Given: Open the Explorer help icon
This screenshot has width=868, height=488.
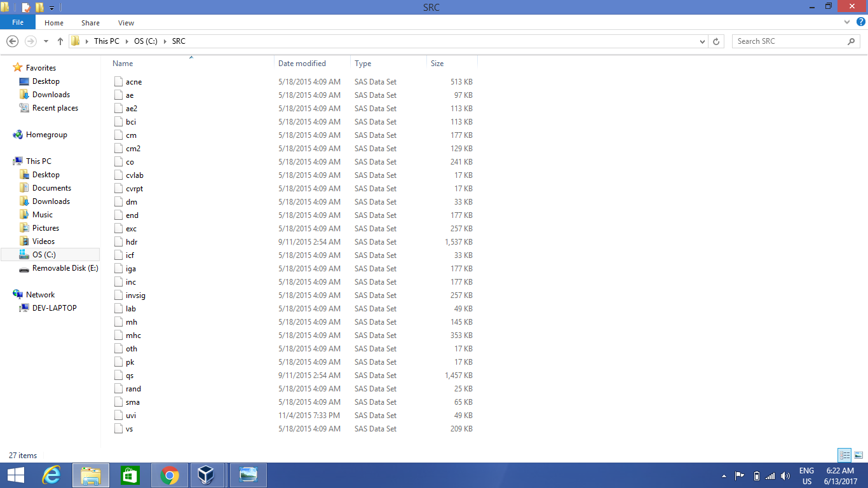Looking at the screenshot, I should 860,22.
